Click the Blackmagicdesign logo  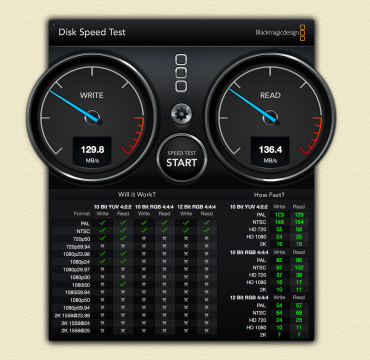tap(280, 33)
